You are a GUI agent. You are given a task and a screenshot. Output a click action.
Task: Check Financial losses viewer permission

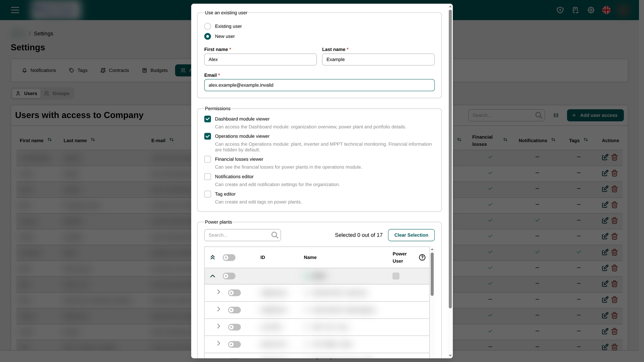(x=208, y=159)
